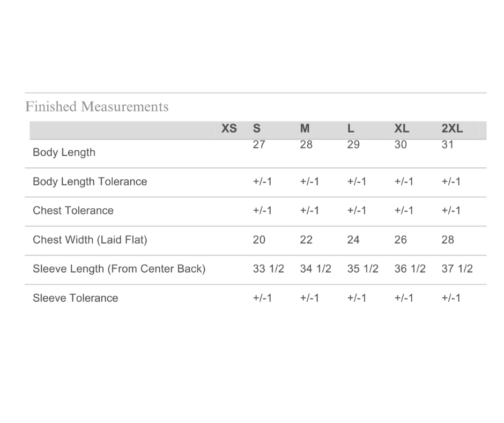The height and width of the screenshot is (423, 504).
Task: Click the Body Length value 27 for S
Action: [x=259, y=145]
